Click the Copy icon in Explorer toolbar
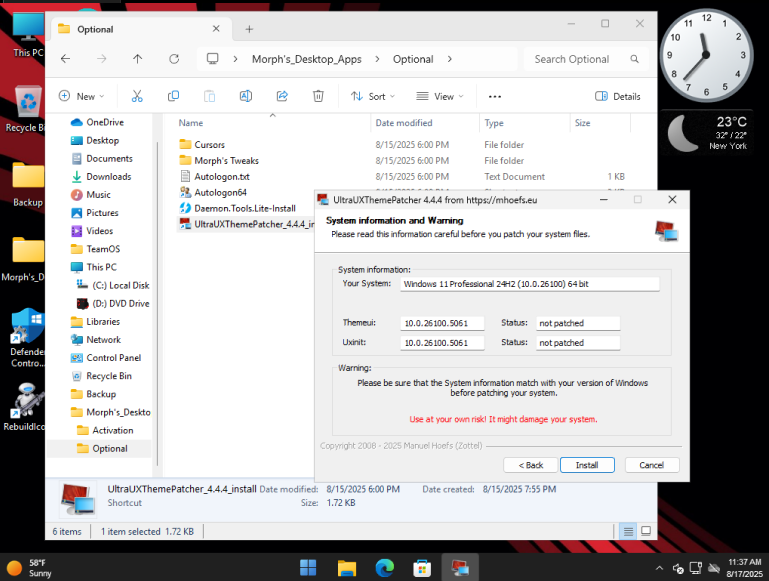 173,96
